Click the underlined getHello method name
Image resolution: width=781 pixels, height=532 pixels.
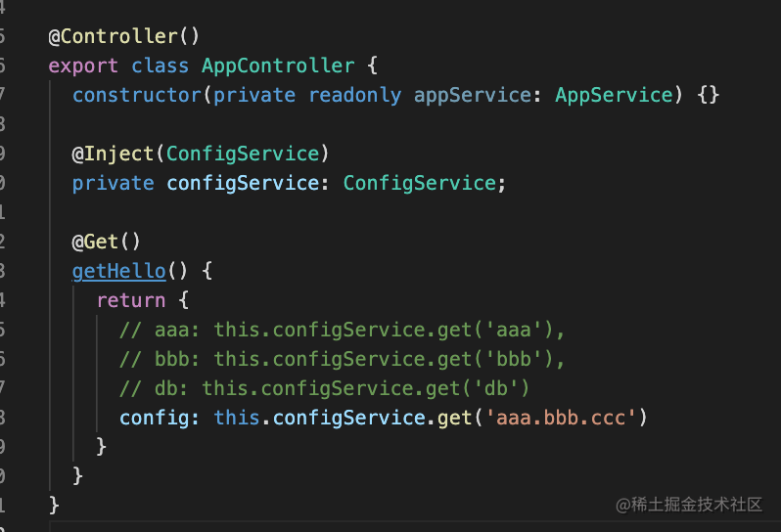(105, 271)
